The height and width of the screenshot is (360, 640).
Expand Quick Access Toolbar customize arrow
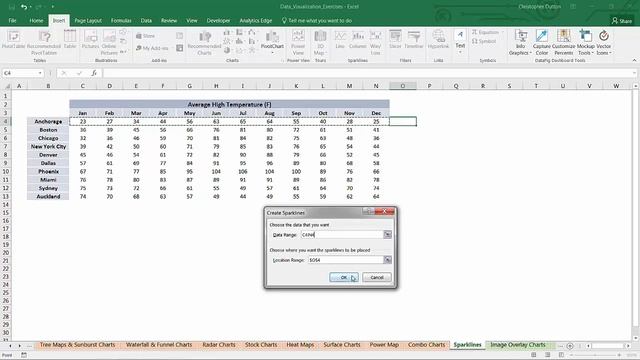click(x=53, y=7)
